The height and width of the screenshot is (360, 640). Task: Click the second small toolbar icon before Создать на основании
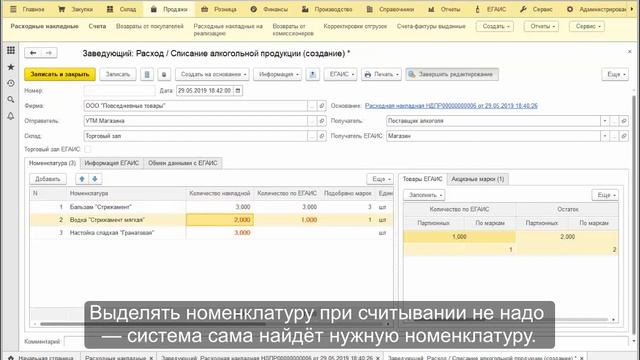164,74
